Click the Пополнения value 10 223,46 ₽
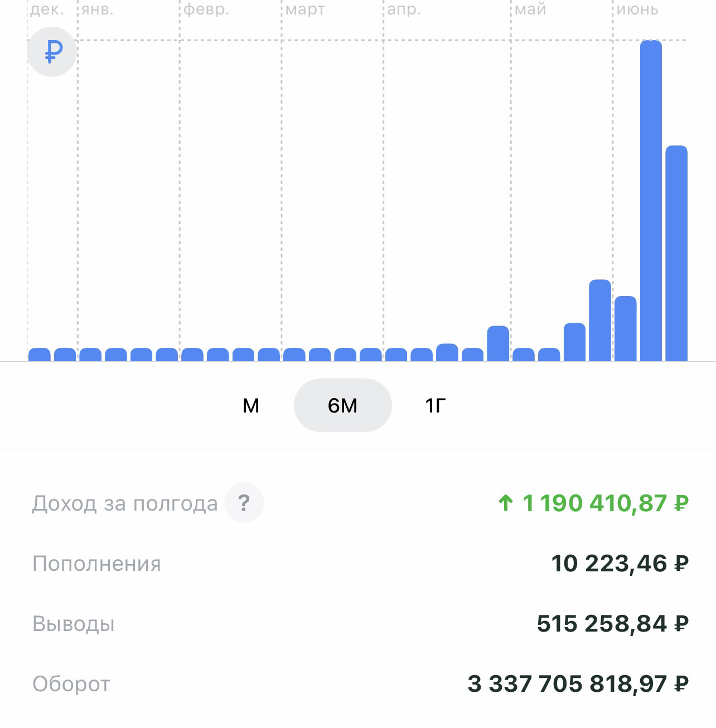This screenshot has width=716, height=728. (x=620, y=564)
